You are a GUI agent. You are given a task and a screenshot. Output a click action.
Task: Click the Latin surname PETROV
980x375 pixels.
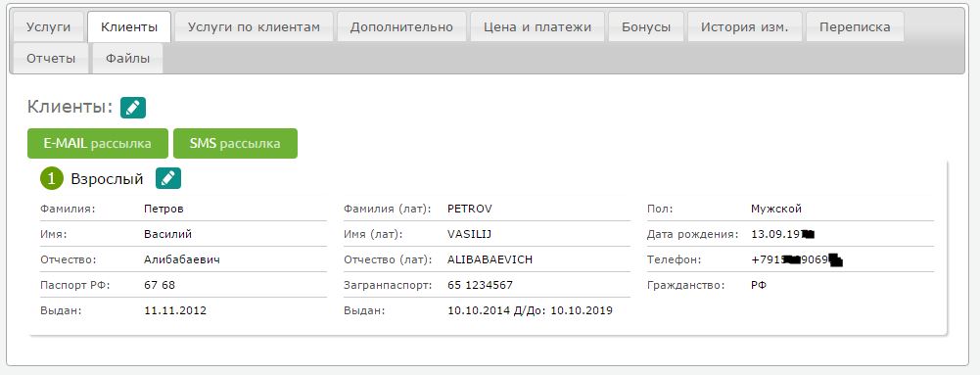pyautogui.click(x=470, y=209)
